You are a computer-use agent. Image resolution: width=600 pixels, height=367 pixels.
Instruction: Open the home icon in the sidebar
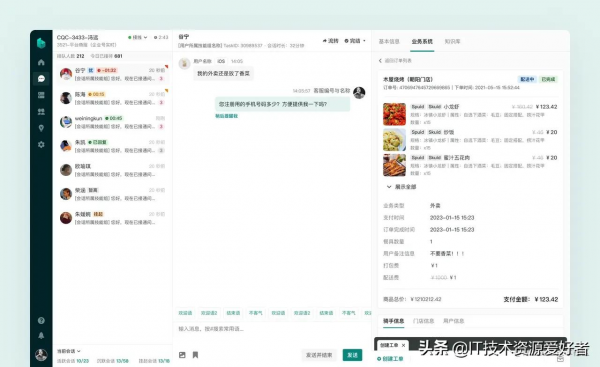(x=41, y=62)
